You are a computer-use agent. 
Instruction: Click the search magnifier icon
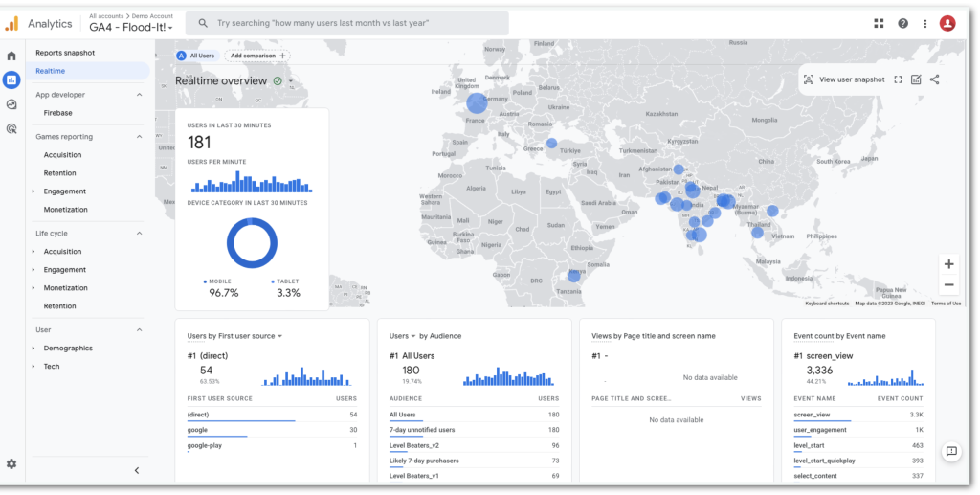click(203, 24)
